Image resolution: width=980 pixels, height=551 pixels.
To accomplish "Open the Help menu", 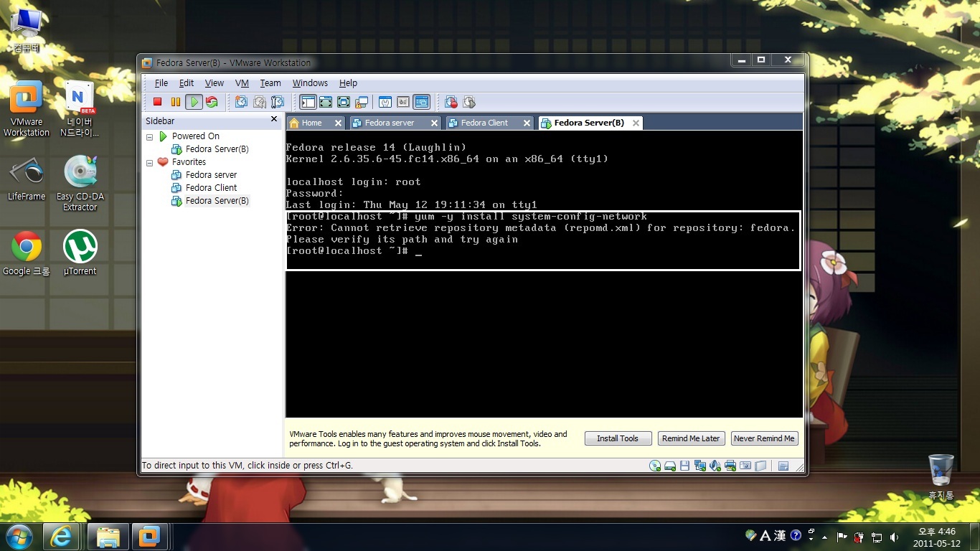I will [x=348, y=83].
